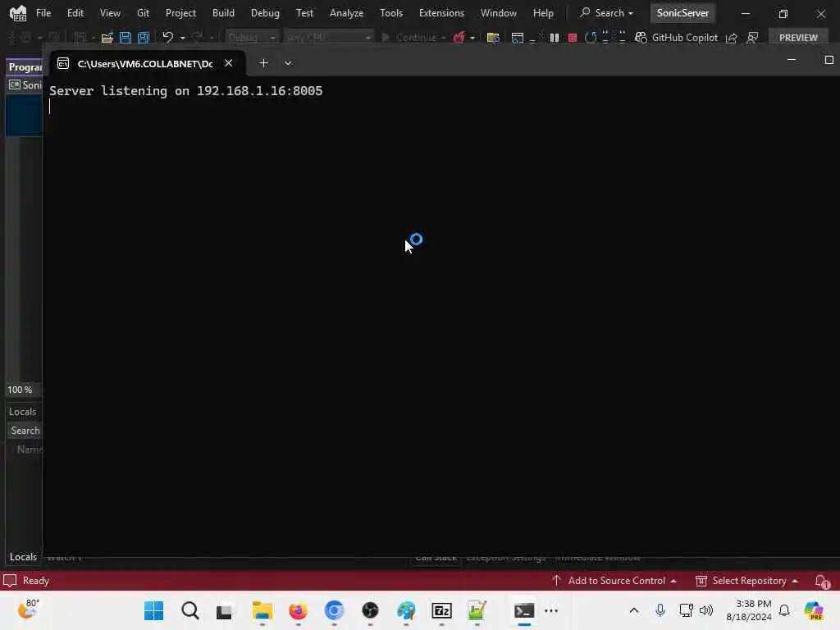Viewport: 840px width, 630px height.
Task: Expand the Hot Reload options dropdown
Action: click(x=472, y=38)
